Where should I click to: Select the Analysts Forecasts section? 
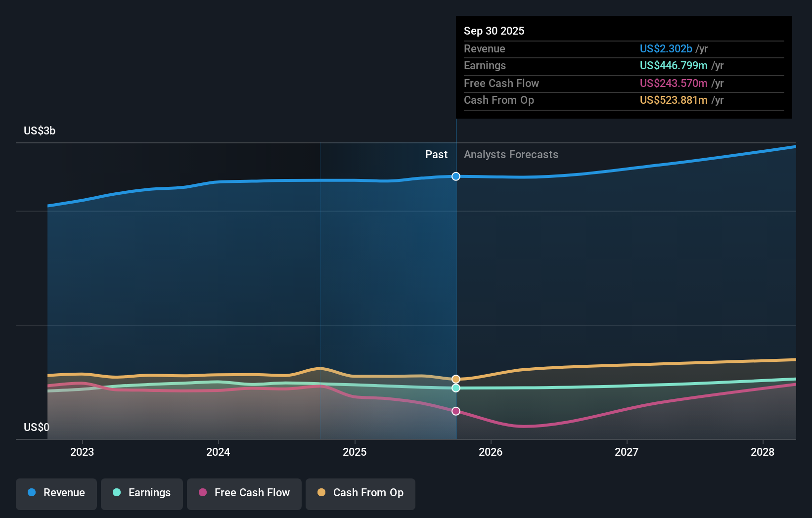[x=511, y=154]
